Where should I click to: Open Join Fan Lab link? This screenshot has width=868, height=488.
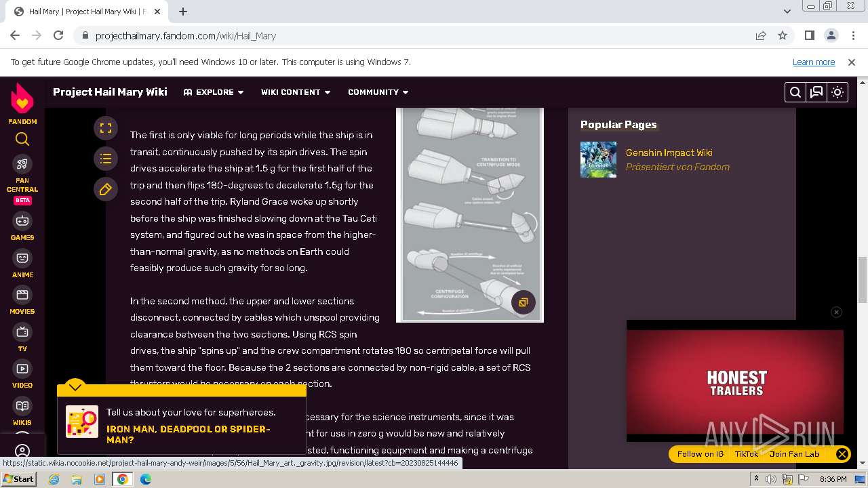(x=794, y=454)
